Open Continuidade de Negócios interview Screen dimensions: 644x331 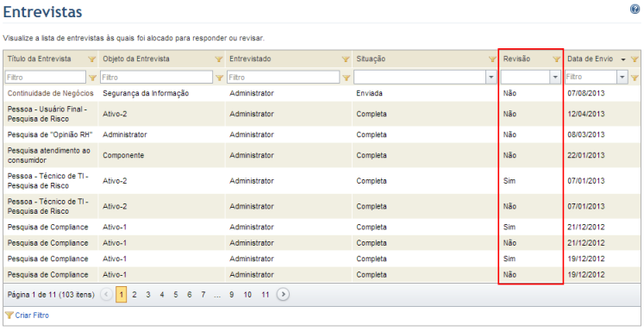[x=51, y=94]
